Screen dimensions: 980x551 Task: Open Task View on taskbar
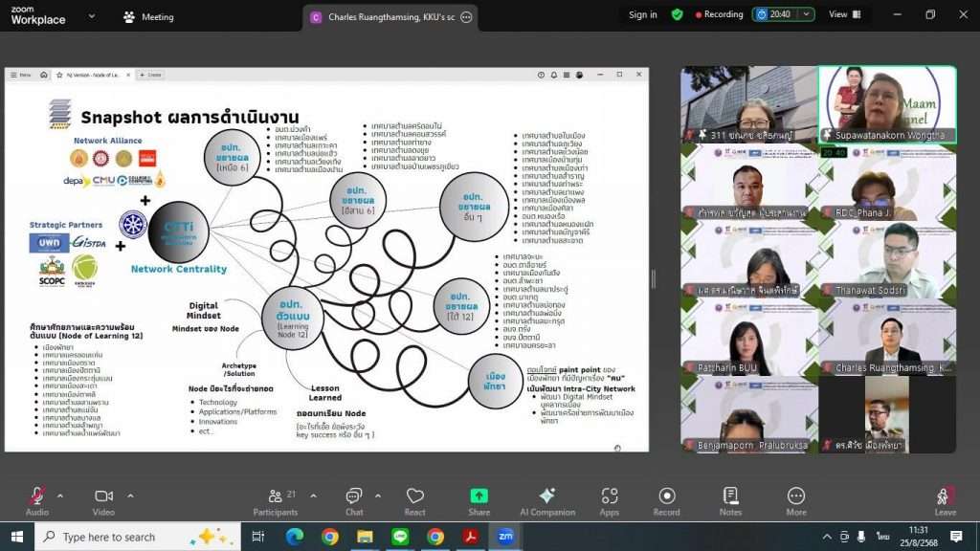[x=257, y=537]
